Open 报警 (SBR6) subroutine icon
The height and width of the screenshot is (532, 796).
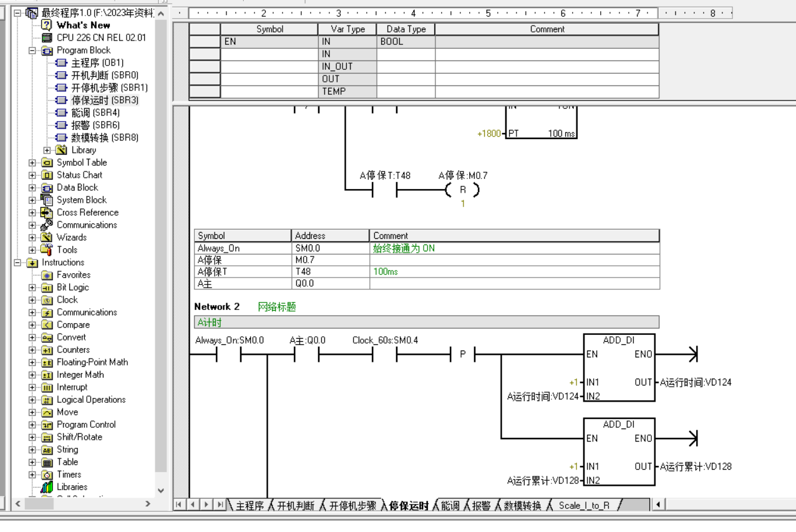click(61, 125)
